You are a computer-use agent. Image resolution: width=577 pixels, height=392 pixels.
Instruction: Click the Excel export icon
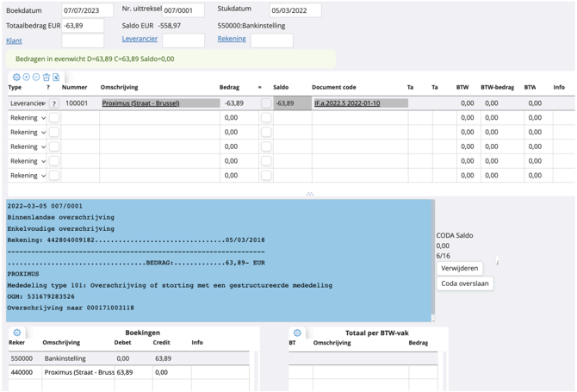pos(56,78)
